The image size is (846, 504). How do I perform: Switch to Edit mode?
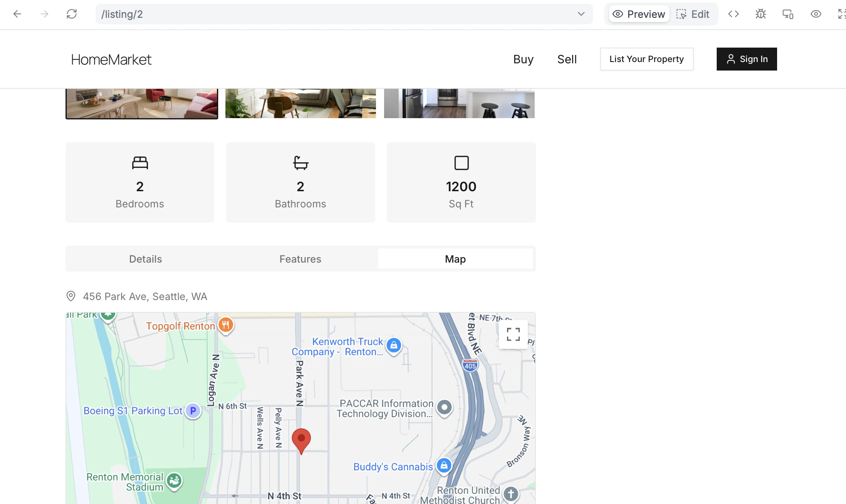pos(693,14)
